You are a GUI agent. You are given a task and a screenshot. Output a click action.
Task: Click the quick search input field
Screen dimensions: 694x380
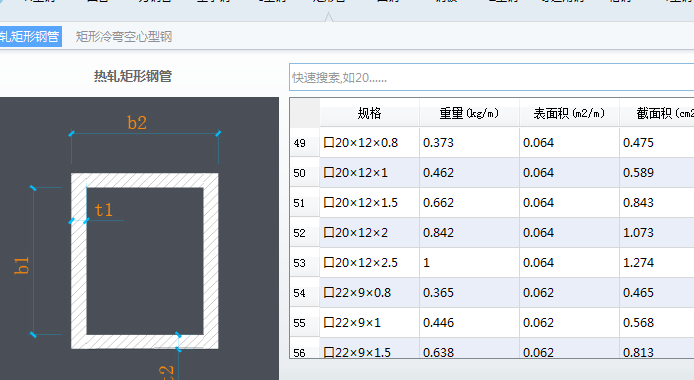[491, 77]
